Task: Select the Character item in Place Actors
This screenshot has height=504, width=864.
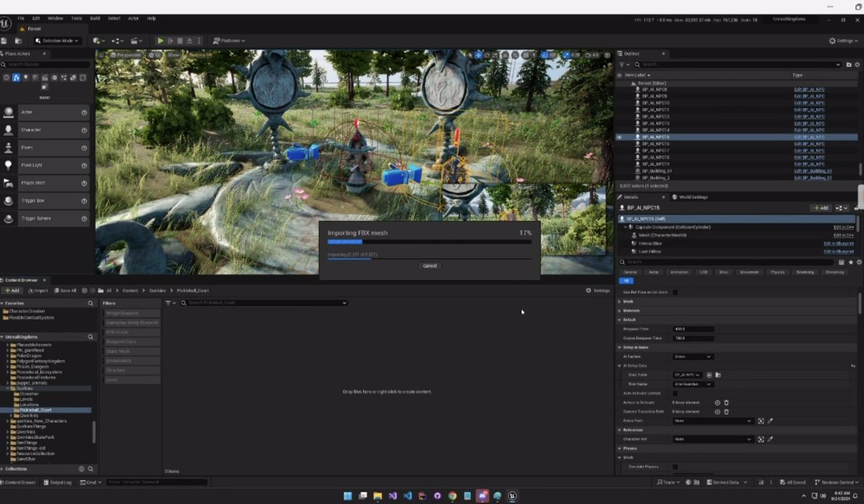Action: tap(45, 130)
